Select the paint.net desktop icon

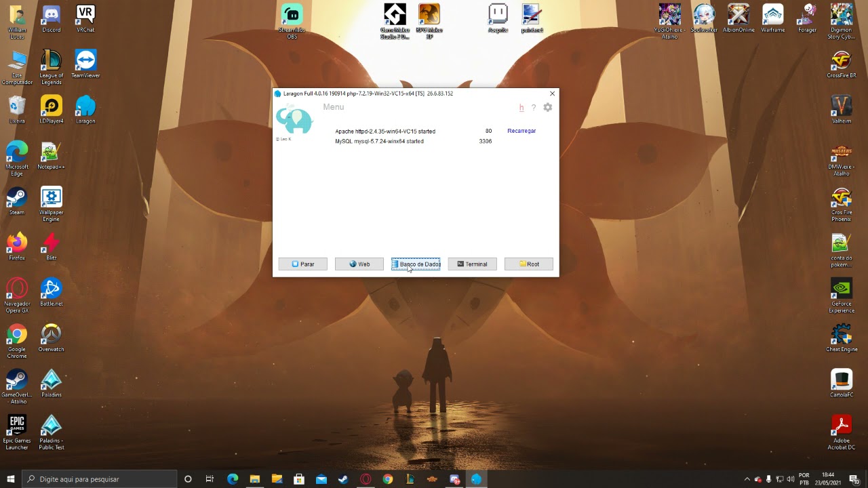pyautogui.click(x=532, y=19)
